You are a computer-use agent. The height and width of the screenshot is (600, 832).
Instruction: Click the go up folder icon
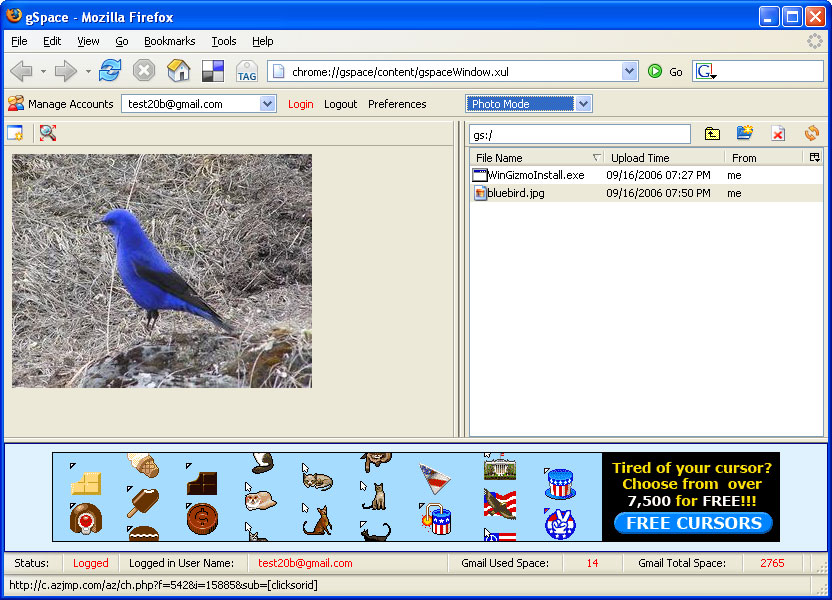click(712, 134)
